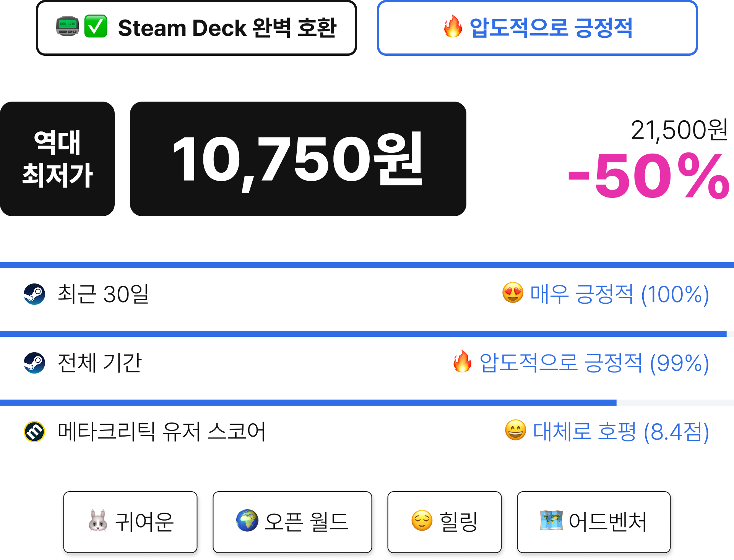Click the 역대 최저가 label box
The width and height of the screenshot is (734, 560).
(57, 159)
